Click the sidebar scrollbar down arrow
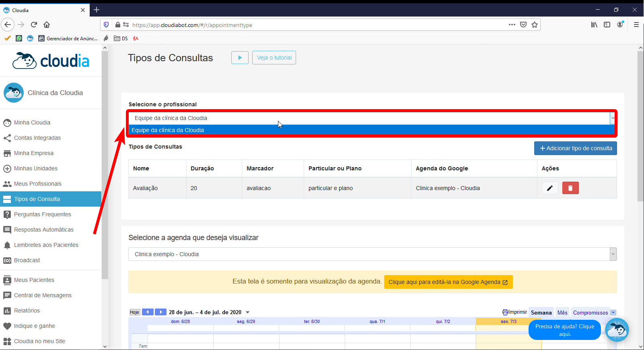 tap(105, 346)
